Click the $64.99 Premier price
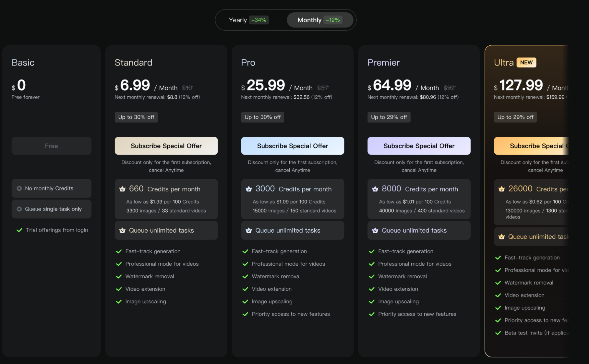The width and height of the screenshot is (589, 364). (x=389, y=85)
